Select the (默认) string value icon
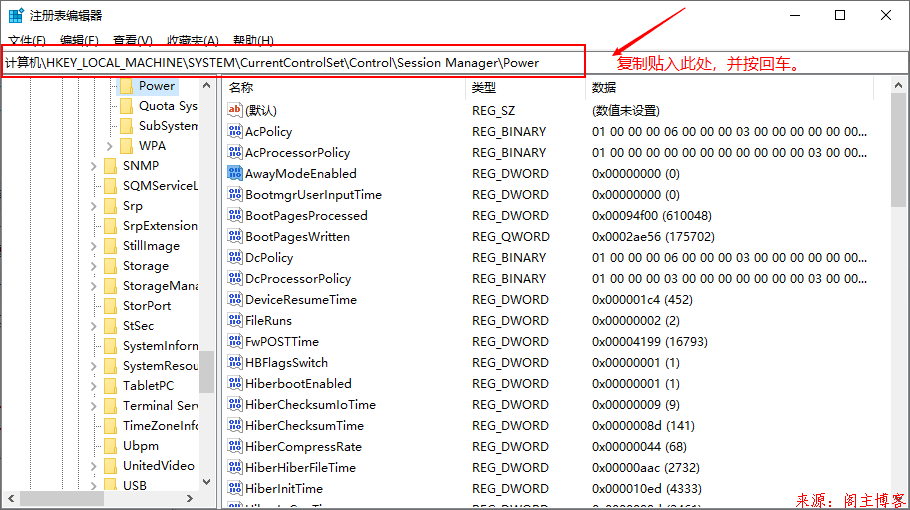The image size is (910, 510). [234, 110]
